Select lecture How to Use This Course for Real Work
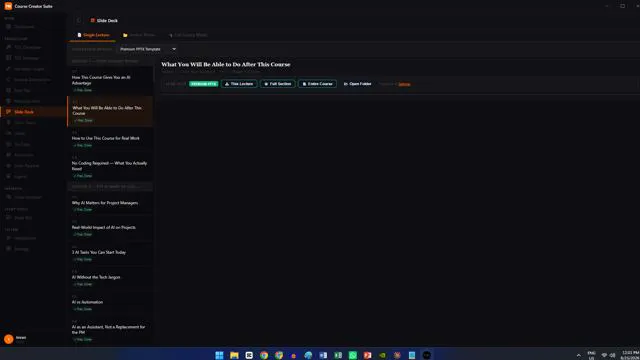This screenshot has width=640, height=360. tap(110, 140)
